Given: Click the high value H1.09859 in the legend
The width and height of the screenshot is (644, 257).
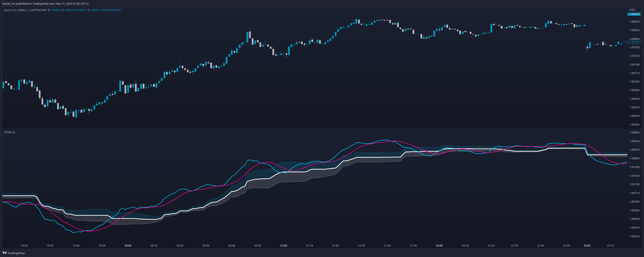Looking at the screenshot, I should coord(67,10).
